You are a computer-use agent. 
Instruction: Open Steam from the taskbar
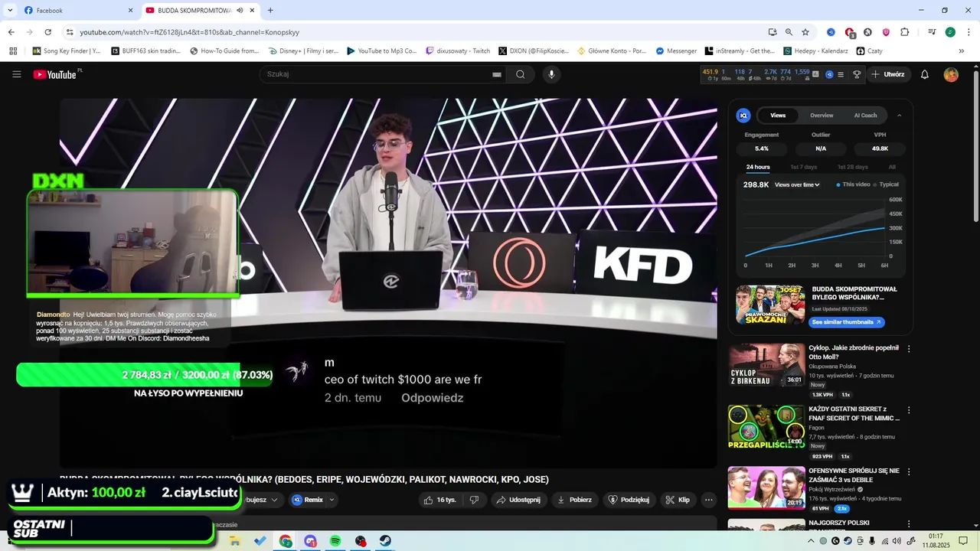[x=385, y=541]
